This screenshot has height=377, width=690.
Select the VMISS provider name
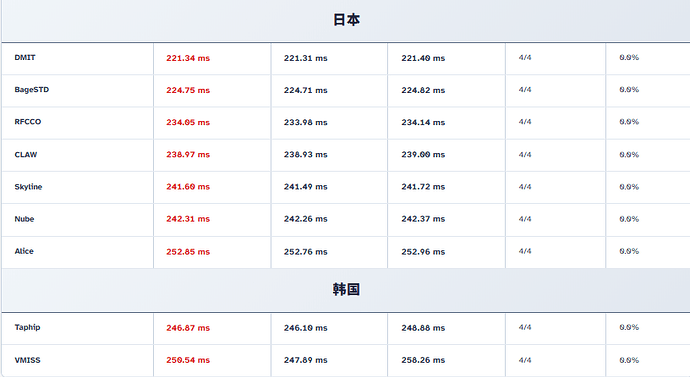pyautogui.click(x=27, y=360)
